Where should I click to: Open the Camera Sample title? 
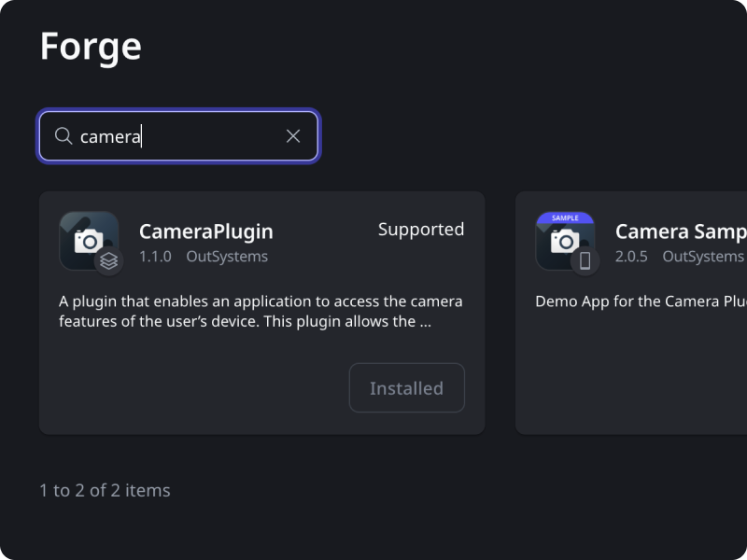click(x=680, y=231)
